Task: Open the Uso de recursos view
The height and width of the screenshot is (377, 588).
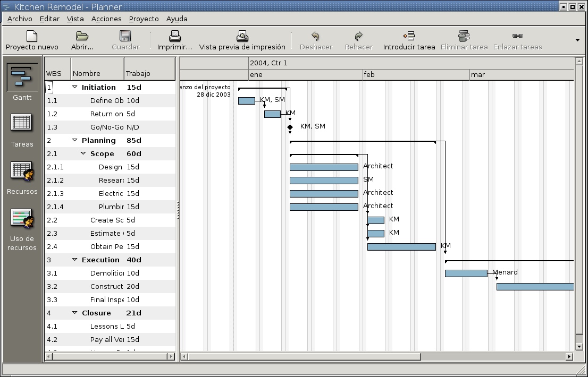Action: (x=22, y=230)
